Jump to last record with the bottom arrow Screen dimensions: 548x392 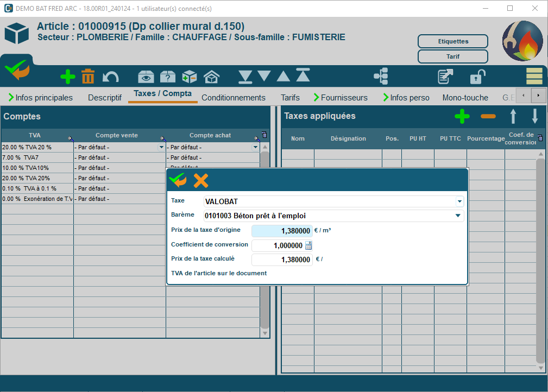tap(245, 77)
